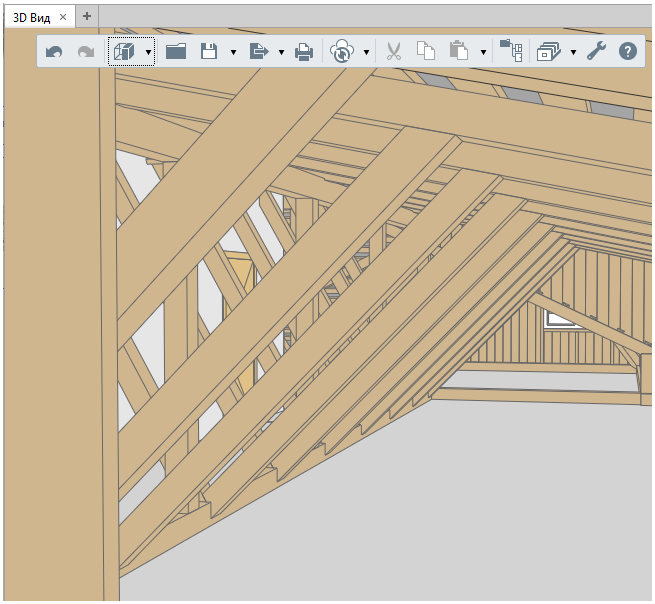Screen dimensions: 655x604
Task: Click the Redo arrow icon
Action: point(86,52)
